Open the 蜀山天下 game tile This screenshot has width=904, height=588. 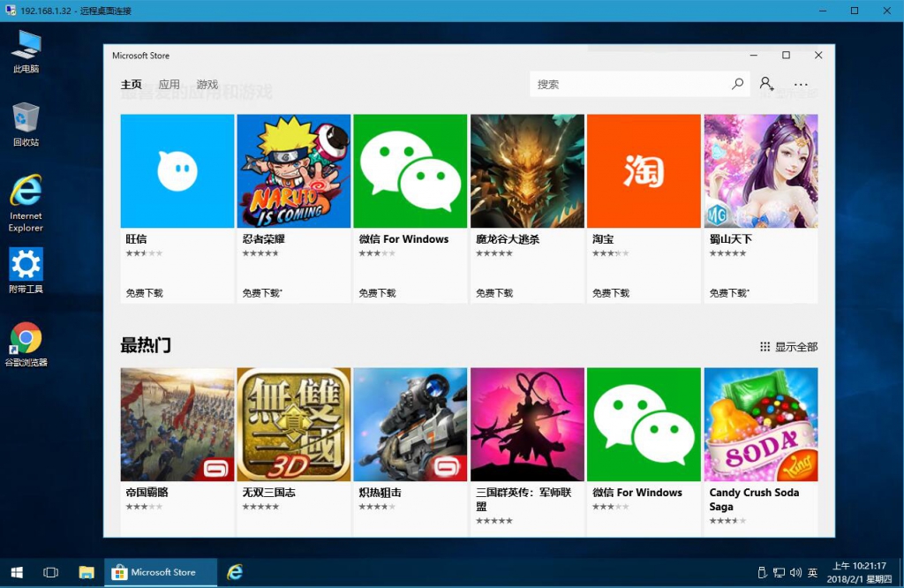(x=760, y=170)
